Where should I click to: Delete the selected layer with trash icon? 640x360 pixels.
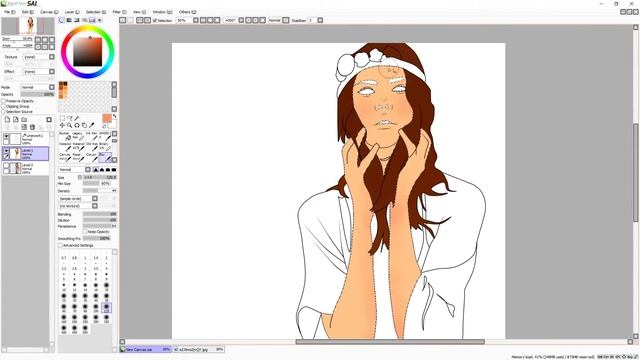(33, 127)
